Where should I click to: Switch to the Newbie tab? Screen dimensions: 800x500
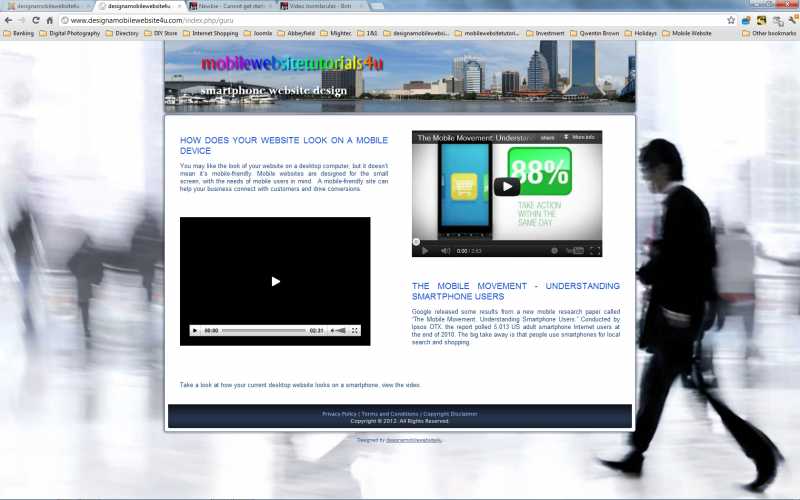tap(230, 6)
